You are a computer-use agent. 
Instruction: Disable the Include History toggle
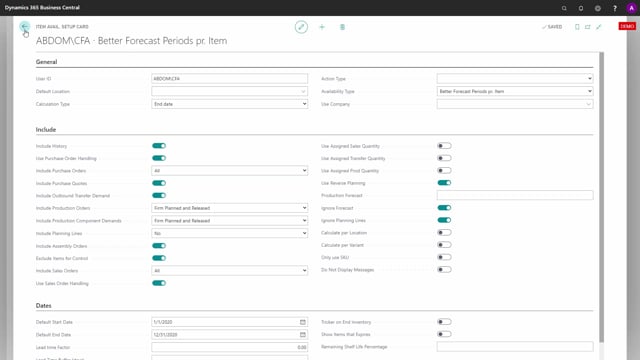tap(159, 146)
